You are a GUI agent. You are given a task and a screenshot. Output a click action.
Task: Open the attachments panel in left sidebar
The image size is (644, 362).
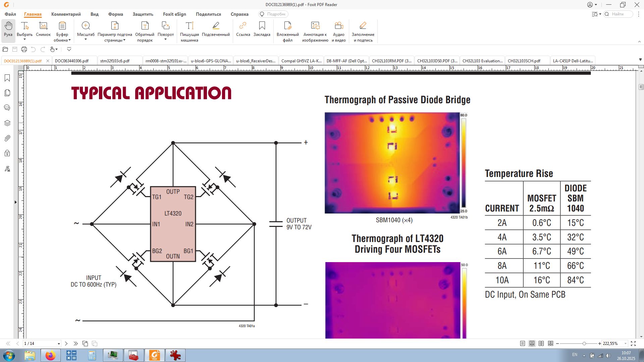7,138
